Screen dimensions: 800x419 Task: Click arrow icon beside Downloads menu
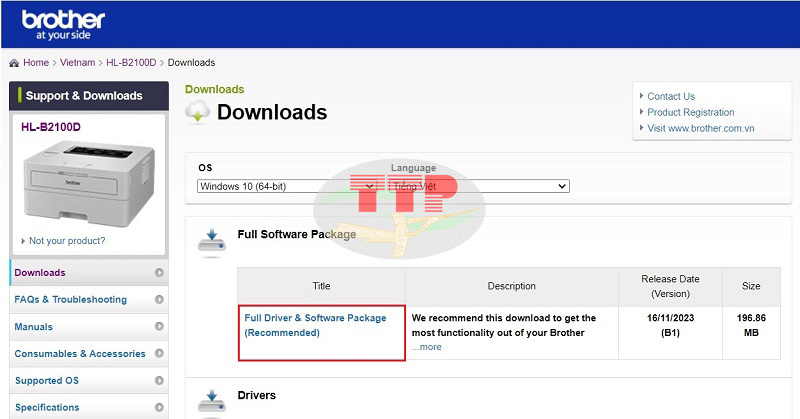pos(159,273)
